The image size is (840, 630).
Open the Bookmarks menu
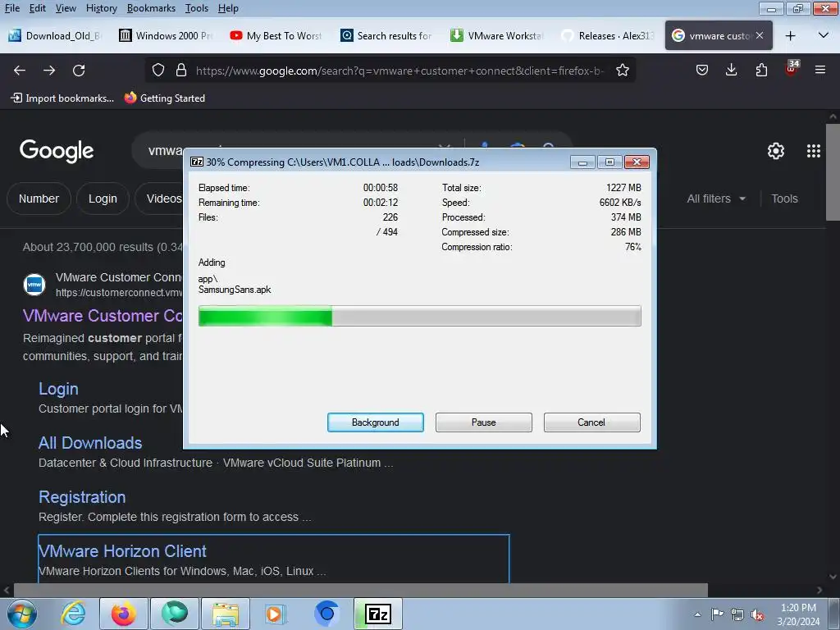[x=151, y=8]
